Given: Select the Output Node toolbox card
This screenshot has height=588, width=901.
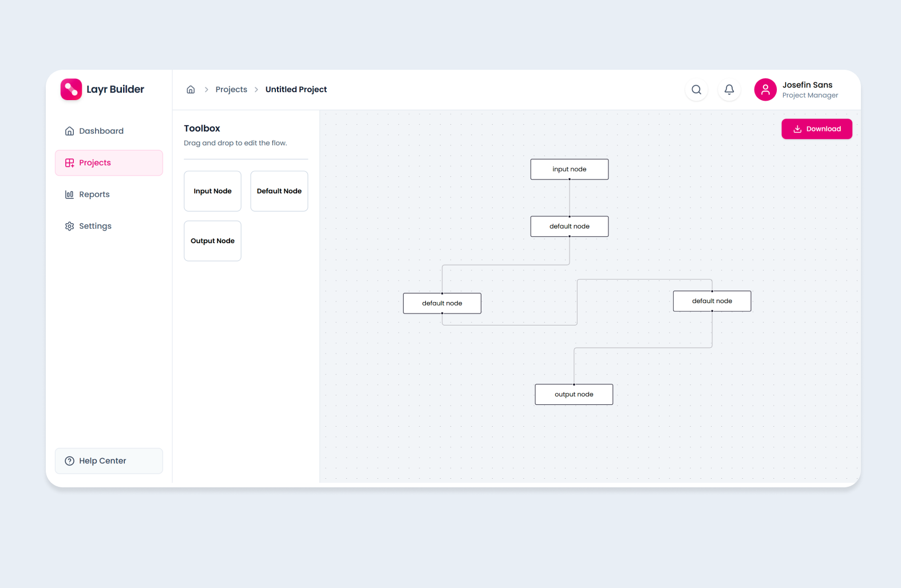Looking at the screenshot, I should pos(212,241).
